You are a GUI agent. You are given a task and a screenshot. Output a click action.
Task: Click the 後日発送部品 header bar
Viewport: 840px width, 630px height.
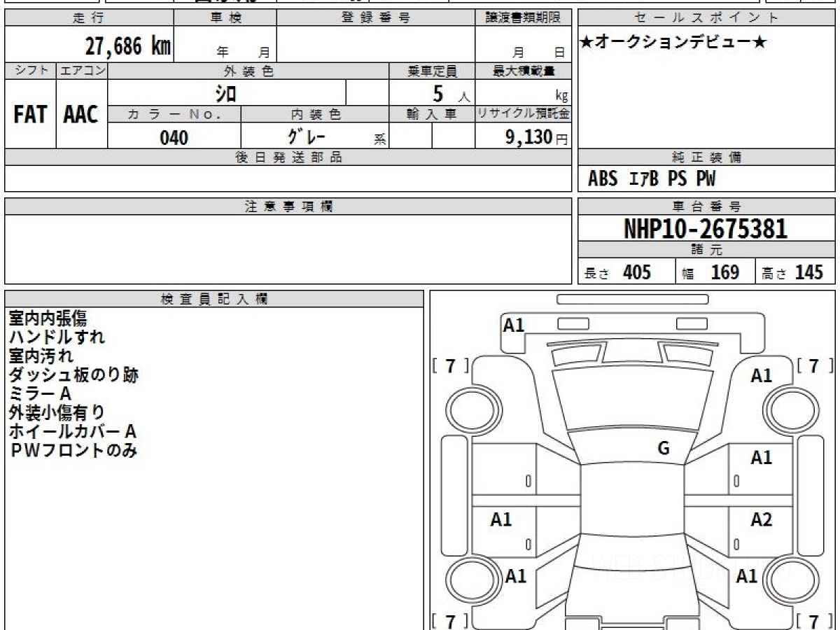point(288,157)
